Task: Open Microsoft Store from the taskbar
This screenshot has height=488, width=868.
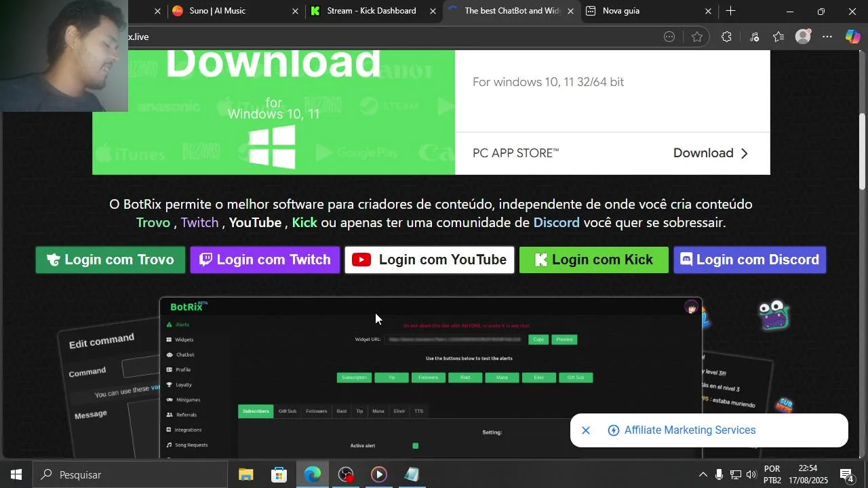Action: coord(279,474)
